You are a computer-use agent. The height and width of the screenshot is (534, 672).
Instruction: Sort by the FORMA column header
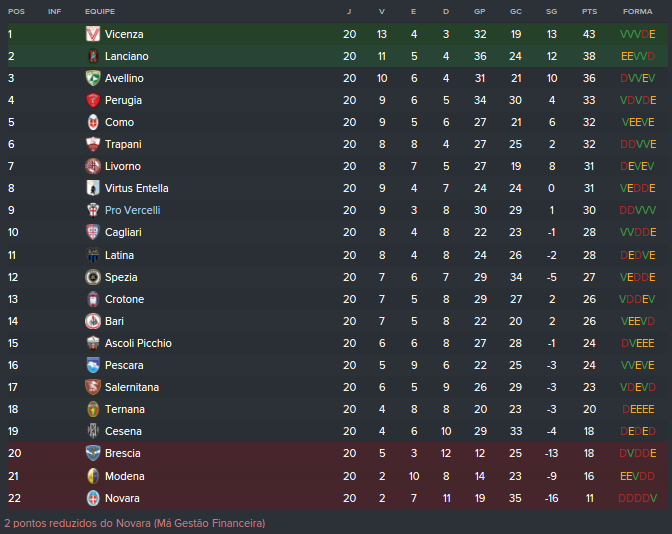click(637, 11)
